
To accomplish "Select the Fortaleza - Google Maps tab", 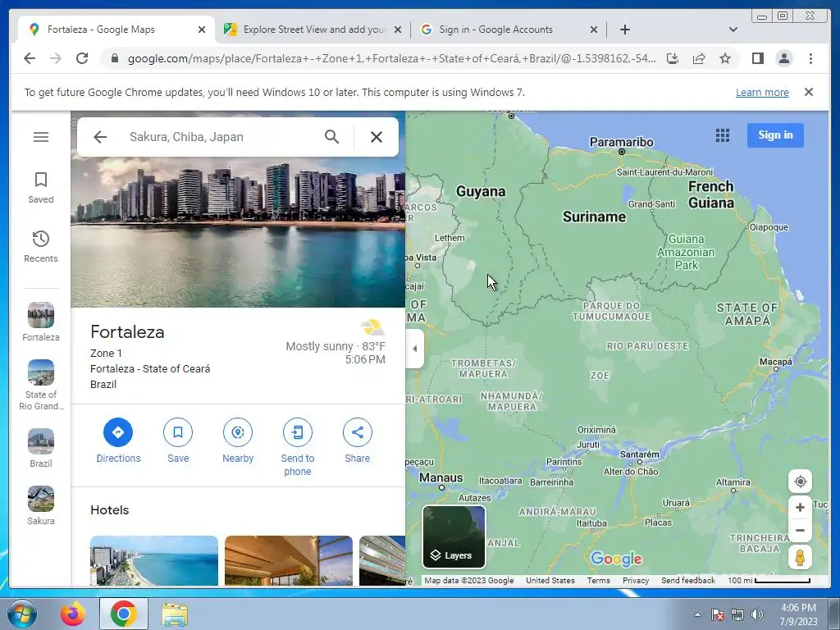I will (116, 30).
